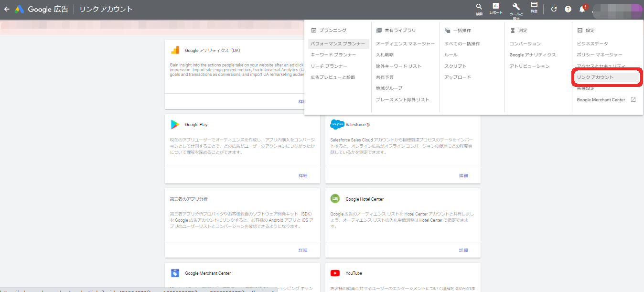The width and height of the screenshot is (644, 292).
Task: Click the 一括操作 column heading
Action: click(462, 30)
